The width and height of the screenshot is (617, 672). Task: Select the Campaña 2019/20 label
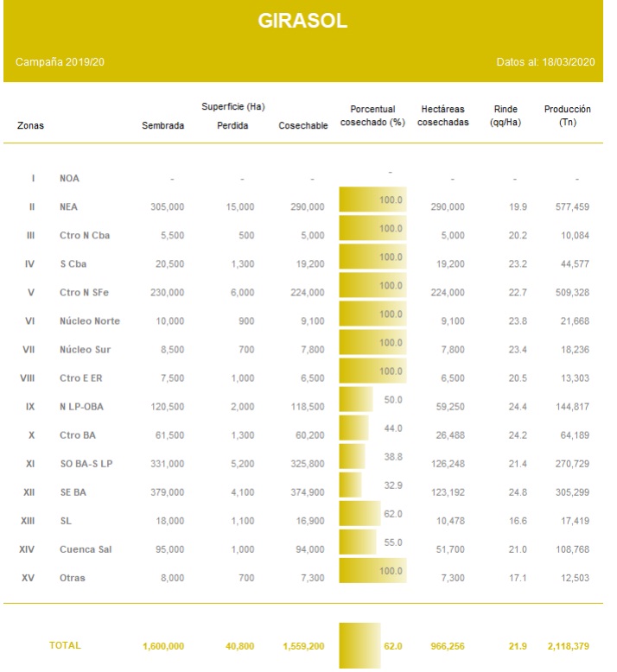coord(60,63)
